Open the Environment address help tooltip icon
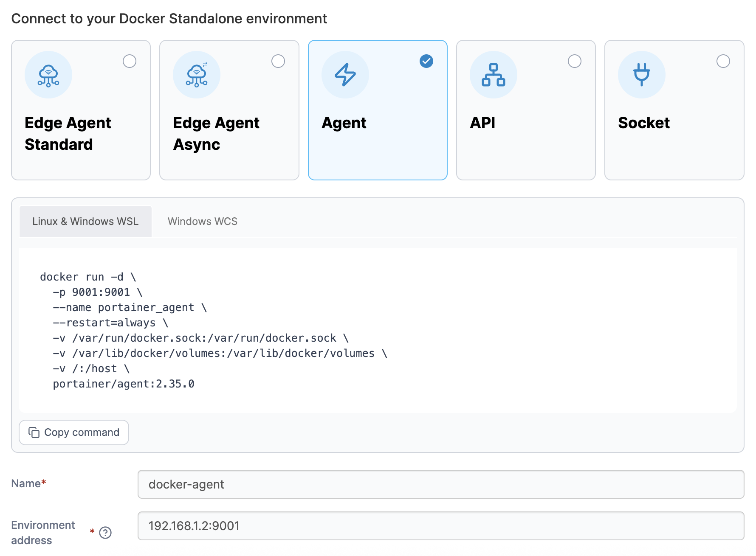The width and height of the screenshot is (756, 556). 105,533
